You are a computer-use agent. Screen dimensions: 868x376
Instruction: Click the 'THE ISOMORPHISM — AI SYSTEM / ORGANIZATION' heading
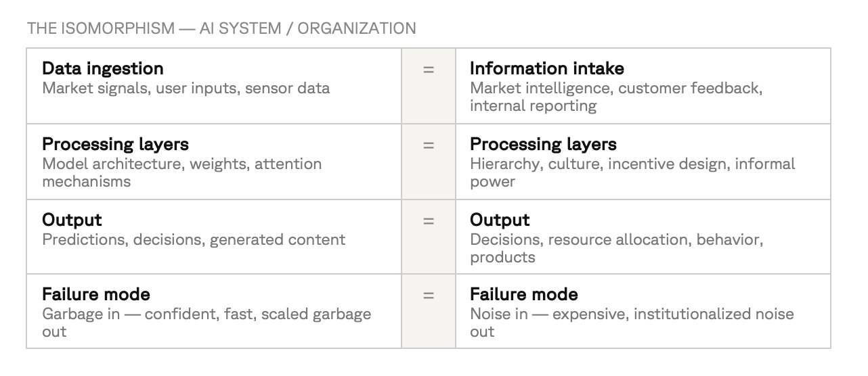(221, 28)
